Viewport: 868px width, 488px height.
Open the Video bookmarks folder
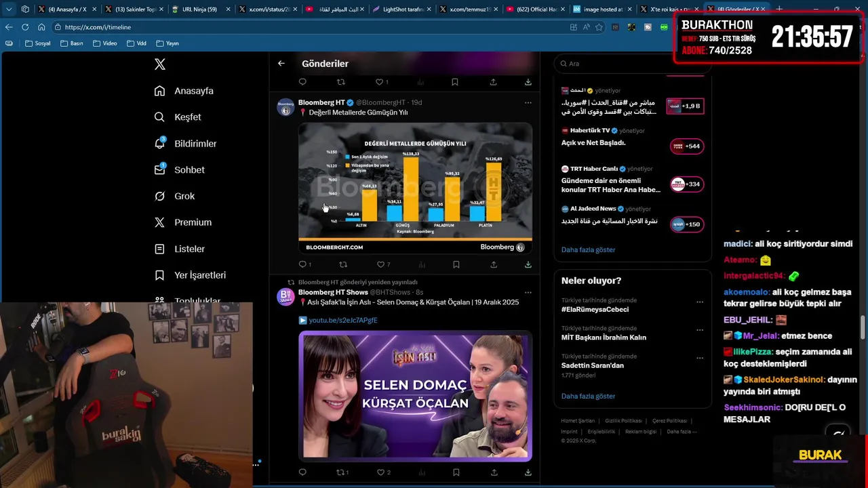(104, 43)
